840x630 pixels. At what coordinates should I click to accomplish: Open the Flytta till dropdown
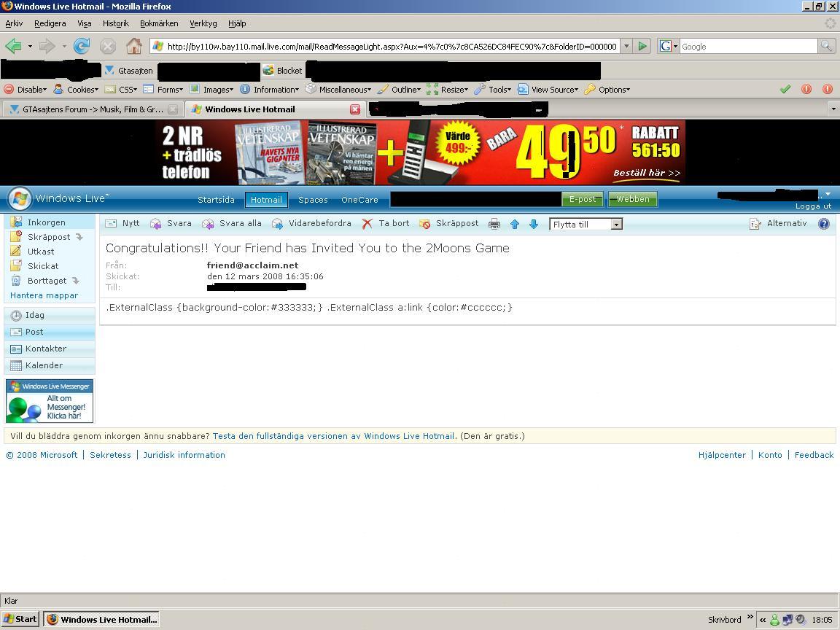click(x=586, y=224)
